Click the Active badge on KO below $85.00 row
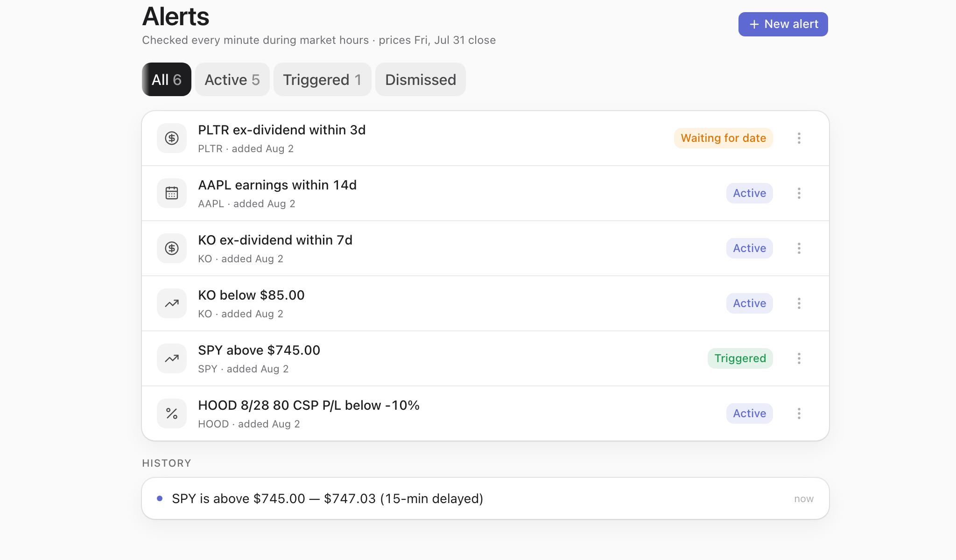Image resolution: width=956 pixels, height=560 pixels. [750, 303]
